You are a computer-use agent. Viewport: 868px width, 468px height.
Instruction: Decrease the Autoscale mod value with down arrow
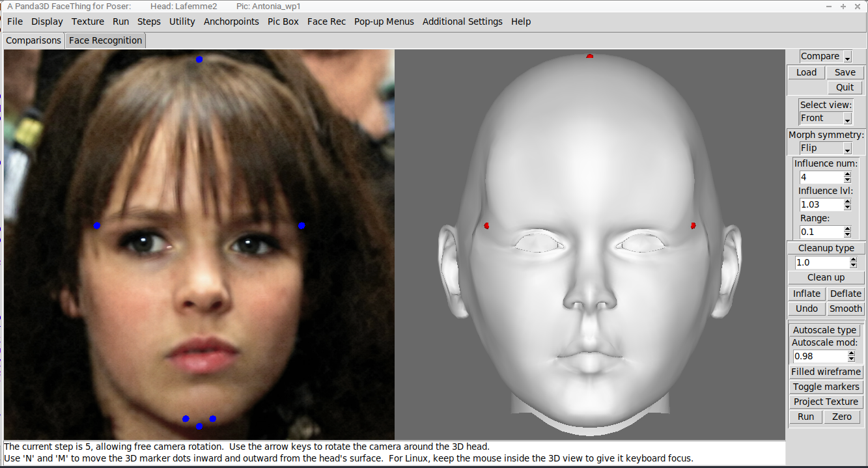(851, 359)
